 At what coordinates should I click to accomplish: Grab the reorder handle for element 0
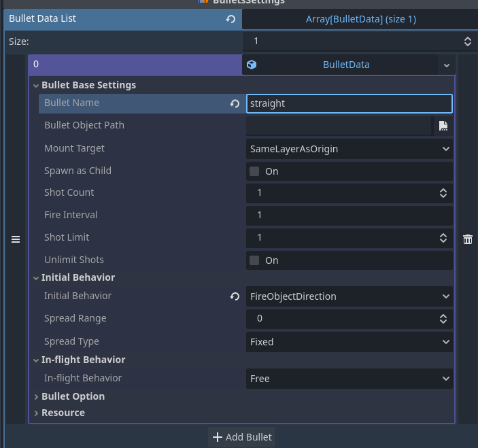tap(16, 239)
